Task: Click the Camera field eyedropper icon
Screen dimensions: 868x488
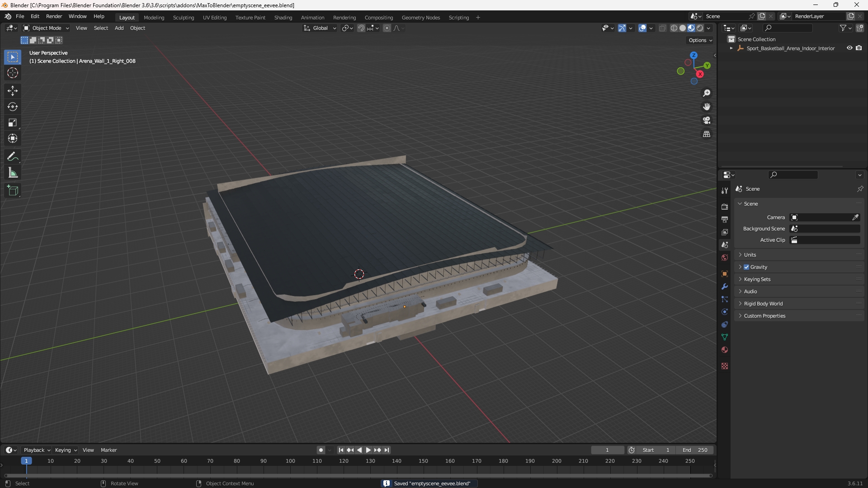Action: (855, 217)
